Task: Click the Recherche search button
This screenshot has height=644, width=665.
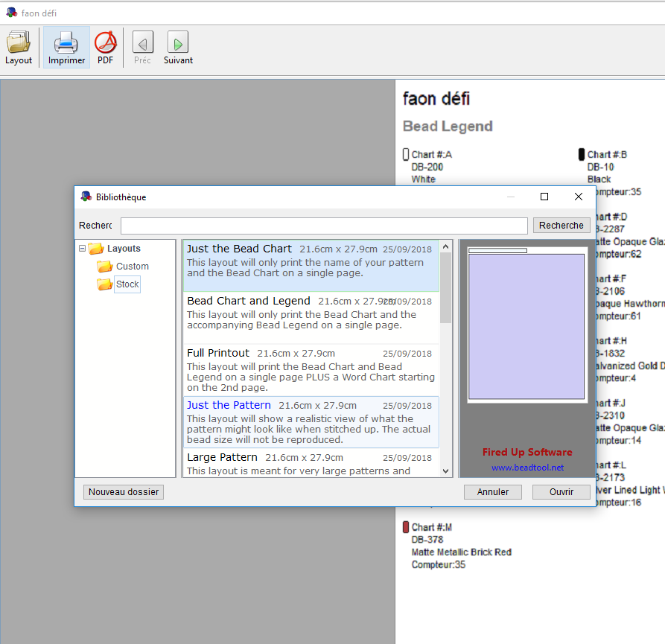Action: click(561, 225)
